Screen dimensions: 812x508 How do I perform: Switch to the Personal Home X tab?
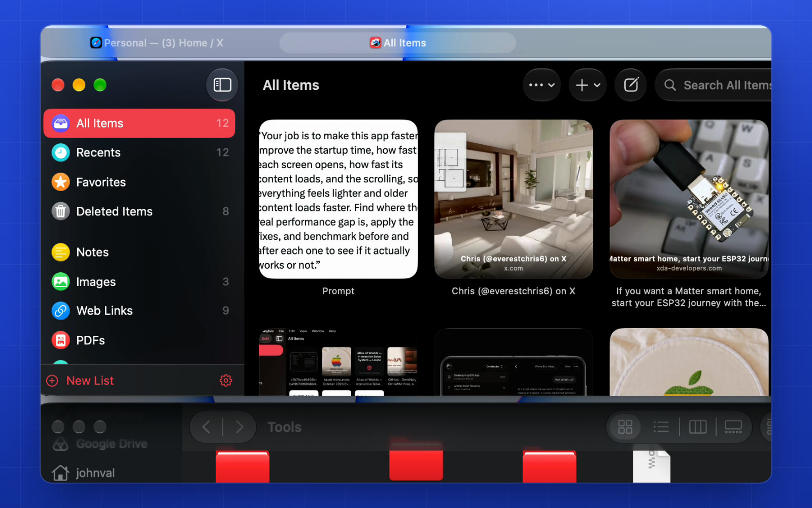pyautogui.click(x=157, y=43)
